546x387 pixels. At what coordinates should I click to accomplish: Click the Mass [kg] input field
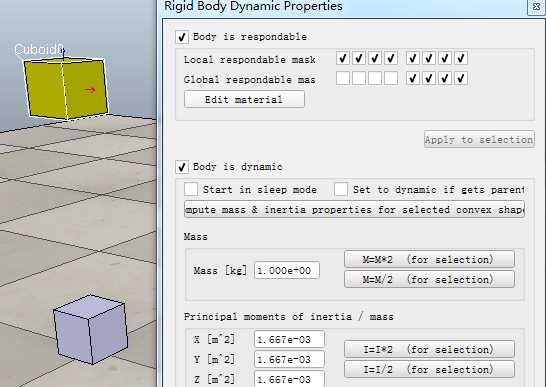287,270
